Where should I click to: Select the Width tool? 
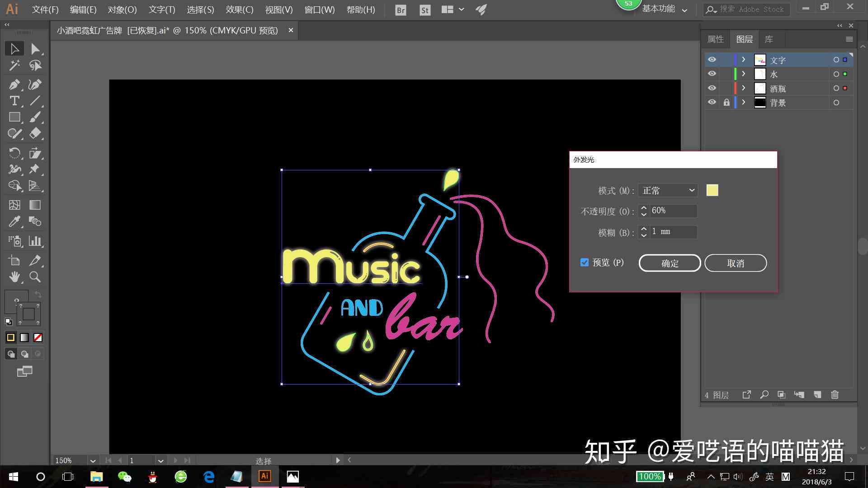pyautogui.click(x=14, y=169)
